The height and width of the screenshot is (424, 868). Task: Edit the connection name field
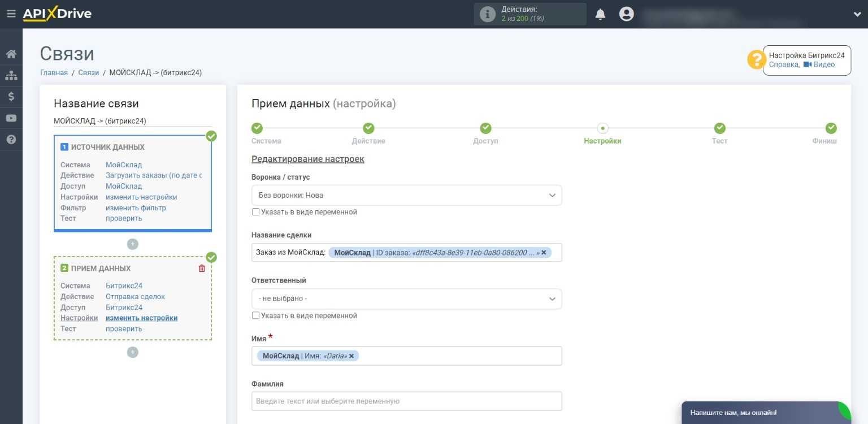click(133, 121)
